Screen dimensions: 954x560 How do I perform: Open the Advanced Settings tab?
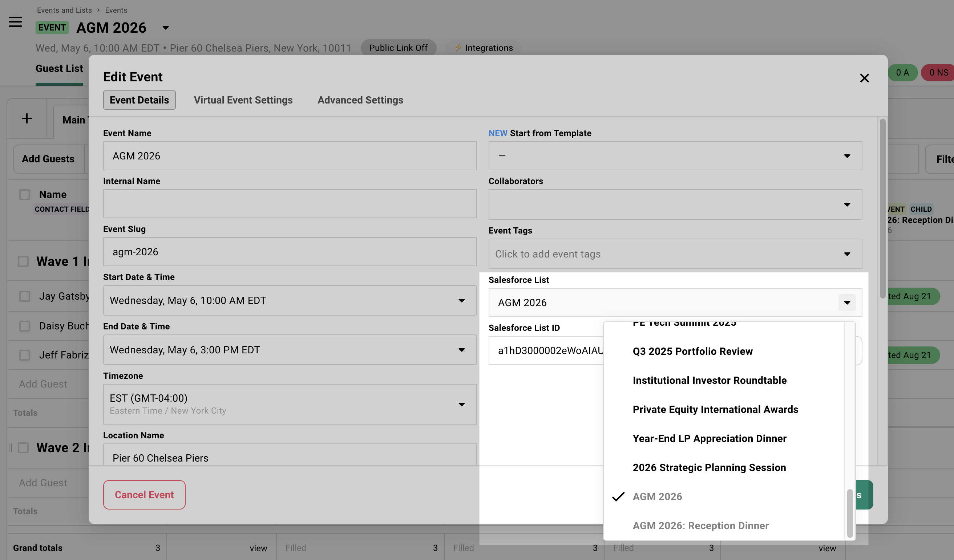[x=360, y=100]
